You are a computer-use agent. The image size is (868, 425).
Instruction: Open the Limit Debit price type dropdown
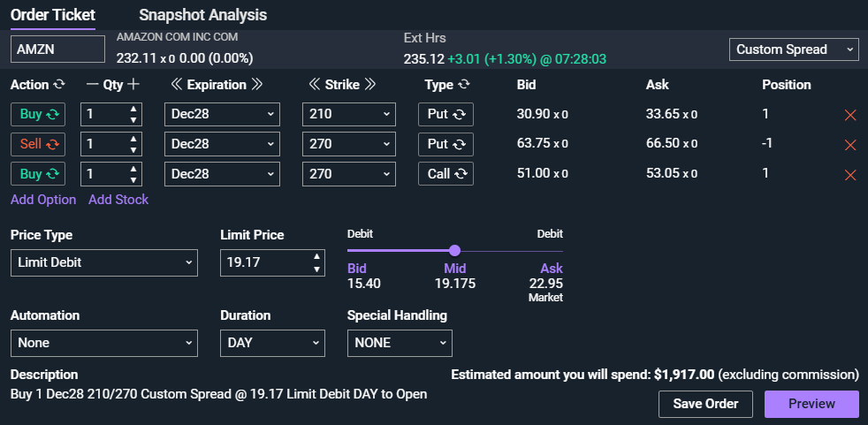tap(104, 262)
